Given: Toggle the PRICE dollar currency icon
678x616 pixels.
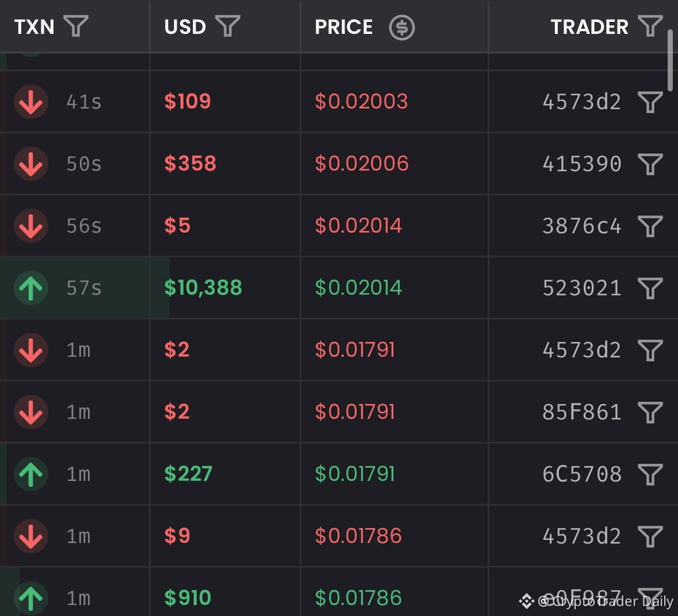Looking at the screenshot, I should click(402, 28).
